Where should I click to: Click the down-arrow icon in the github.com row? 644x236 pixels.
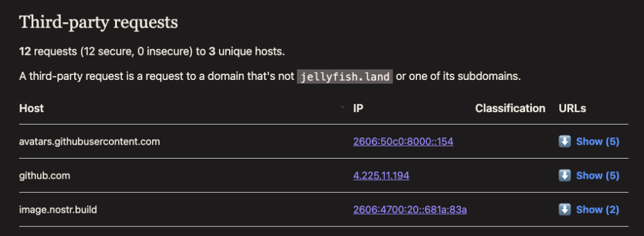click(x=565, y=176)
